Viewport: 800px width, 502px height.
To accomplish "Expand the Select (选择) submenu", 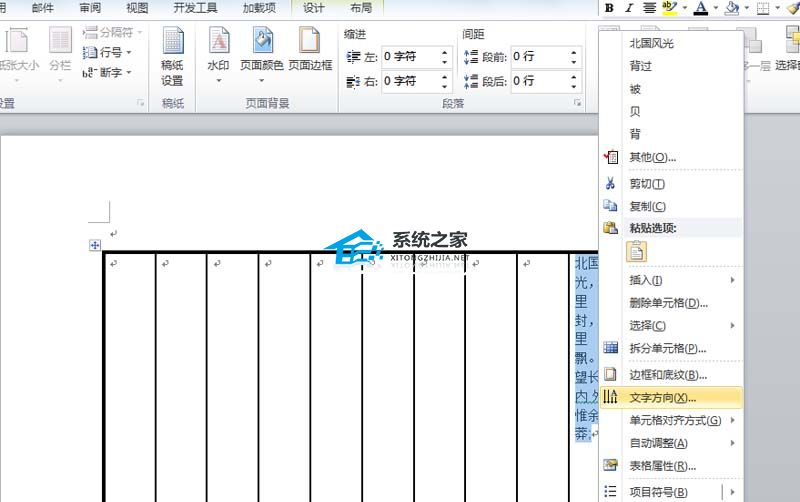I will [x=671, y=325].
